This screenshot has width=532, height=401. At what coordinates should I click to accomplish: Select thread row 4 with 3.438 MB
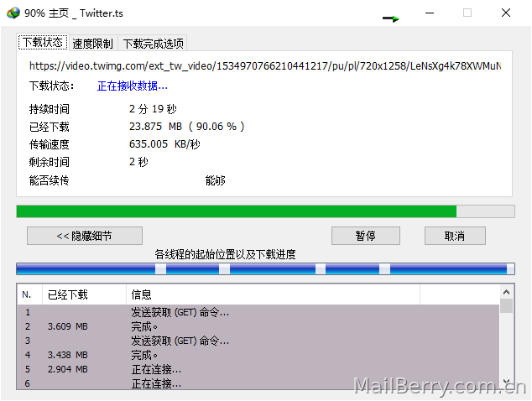[258, 355]
